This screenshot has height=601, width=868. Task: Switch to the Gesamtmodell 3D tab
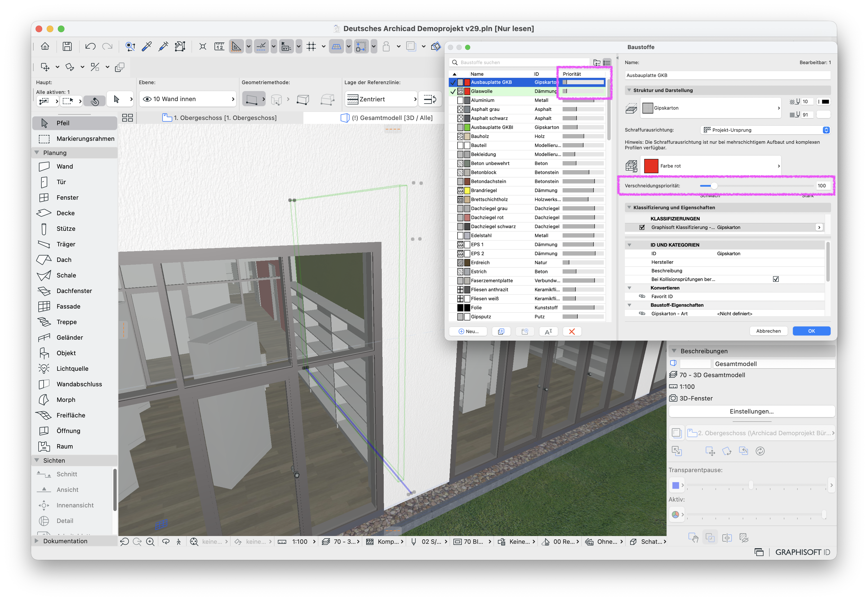[387, 118]
